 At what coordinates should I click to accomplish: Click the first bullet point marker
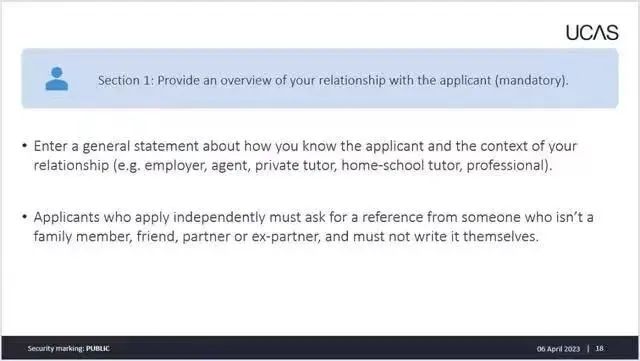coord(25,146)
